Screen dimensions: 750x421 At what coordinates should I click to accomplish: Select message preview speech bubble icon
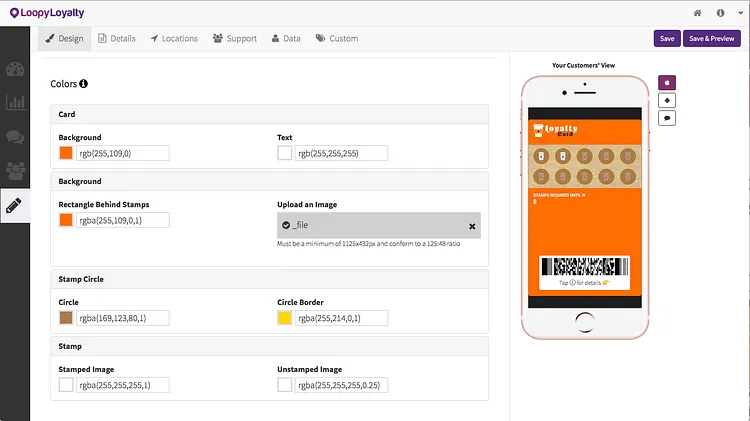(667, 118)
